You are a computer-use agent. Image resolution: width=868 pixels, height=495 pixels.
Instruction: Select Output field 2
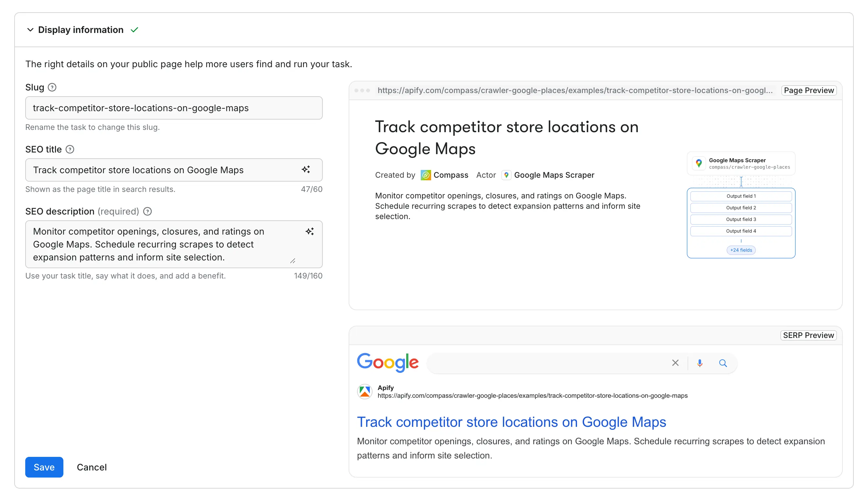pyautogui.click(x=741, y=208)
